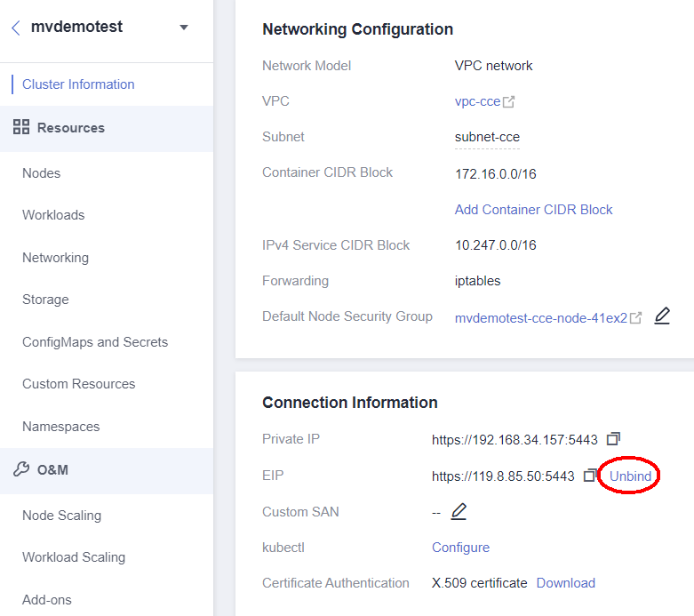Viewport: 694px width, 616px height.
Task: Click the back arrow beside mvdemotest
Action: click(x=16, y=28)
